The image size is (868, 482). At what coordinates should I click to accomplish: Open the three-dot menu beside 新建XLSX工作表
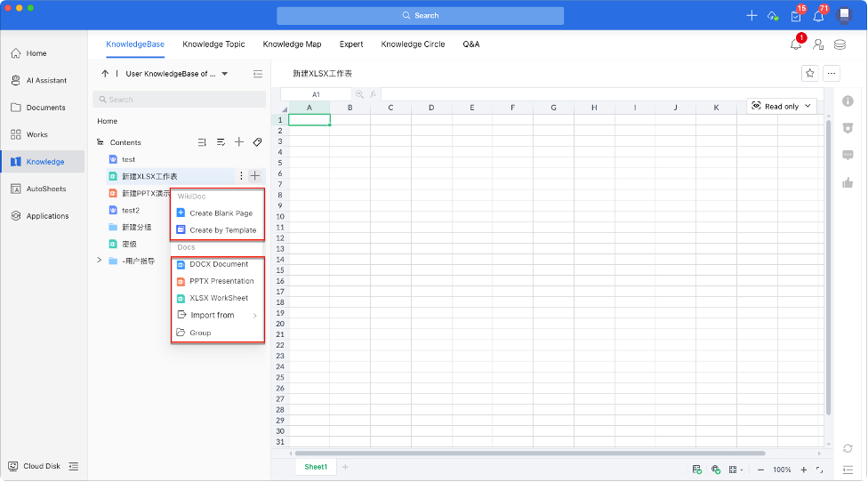click(241, 176)
